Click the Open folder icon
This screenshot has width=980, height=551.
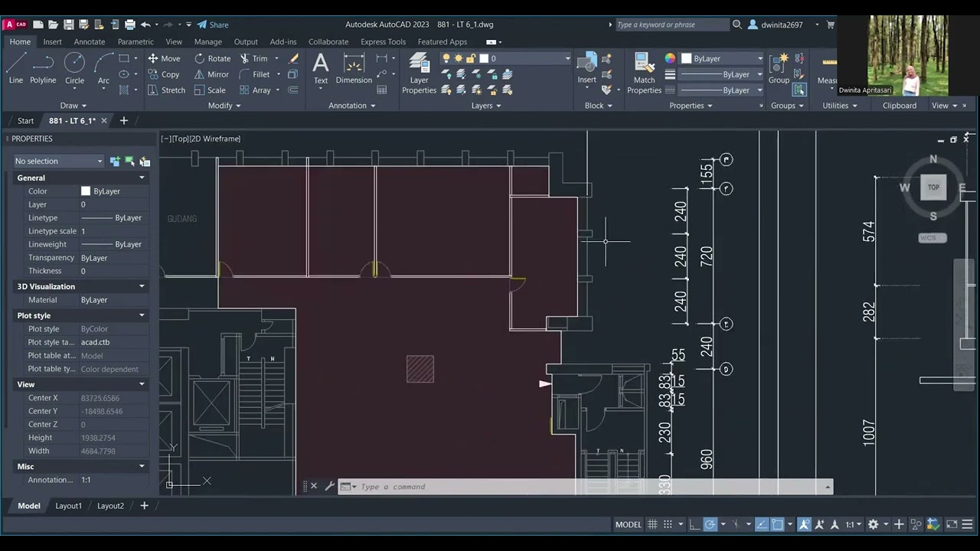tap(53, 24)
